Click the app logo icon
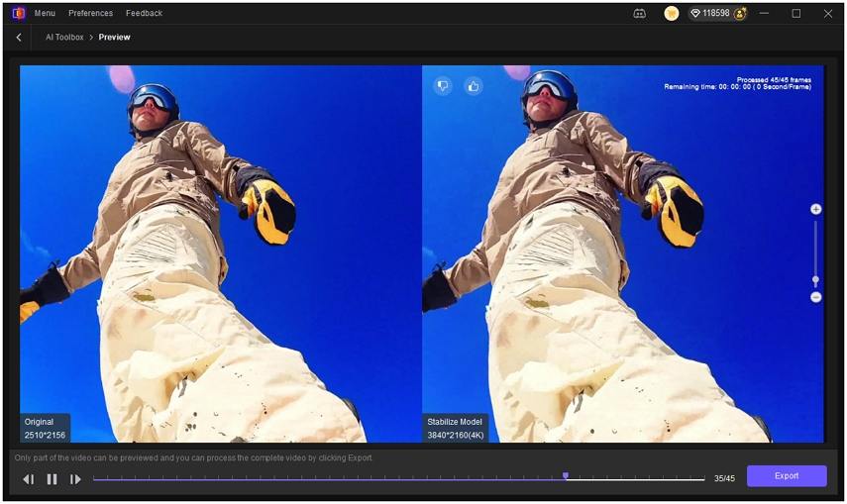Screen dimensions: 847x504 [19, 13]
